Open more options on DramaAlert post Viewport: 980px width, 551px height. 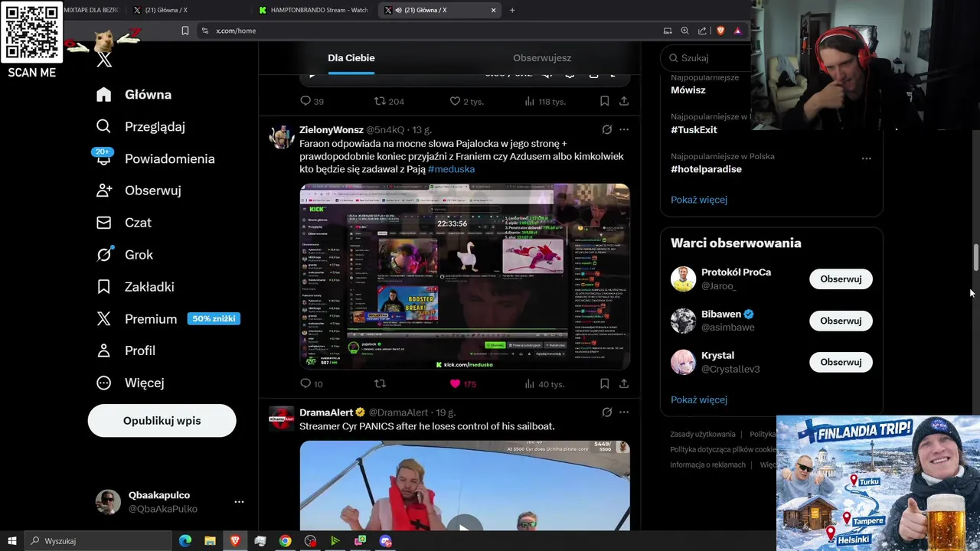coord(624,412)
